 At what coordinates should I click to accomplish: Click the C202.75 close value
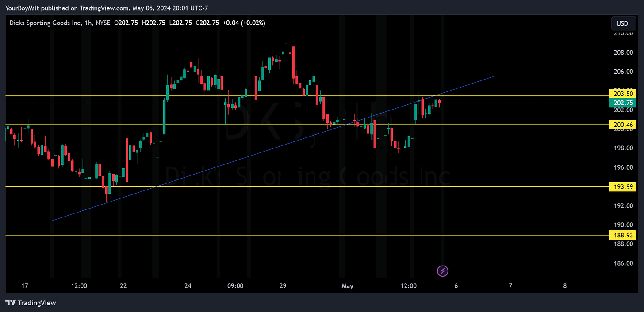pos(207,23)
